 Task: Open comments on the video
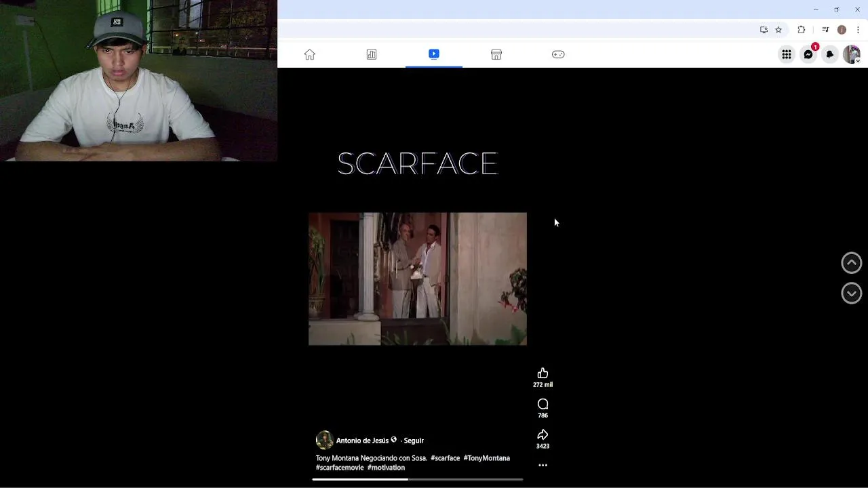pos(542,404)
